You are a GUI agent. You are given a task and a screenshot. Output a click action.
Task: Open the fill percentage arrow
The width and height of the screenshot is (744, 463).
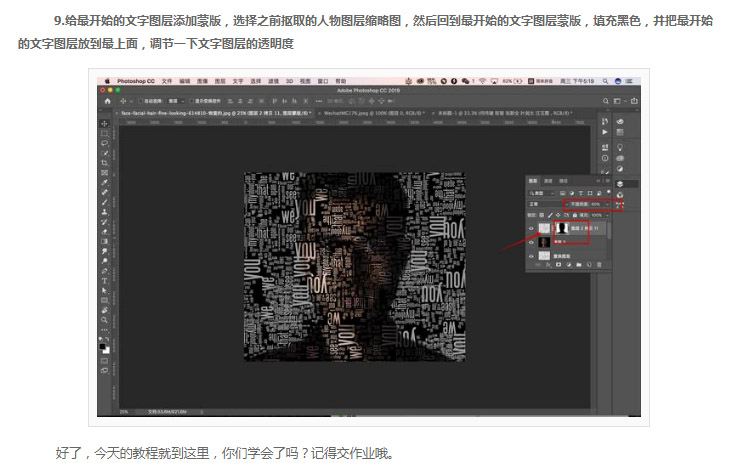pos(607,215)
